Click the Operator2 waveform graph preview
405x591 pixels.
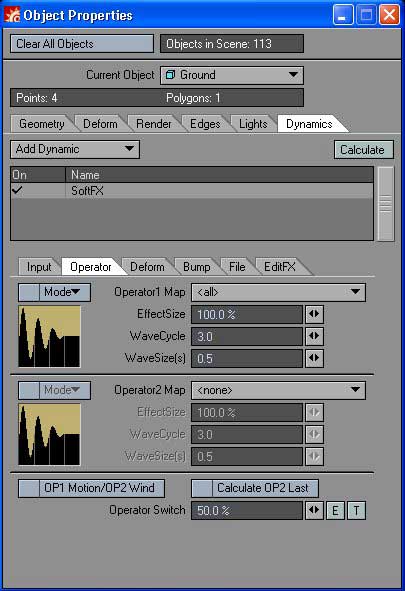[49, 434]
